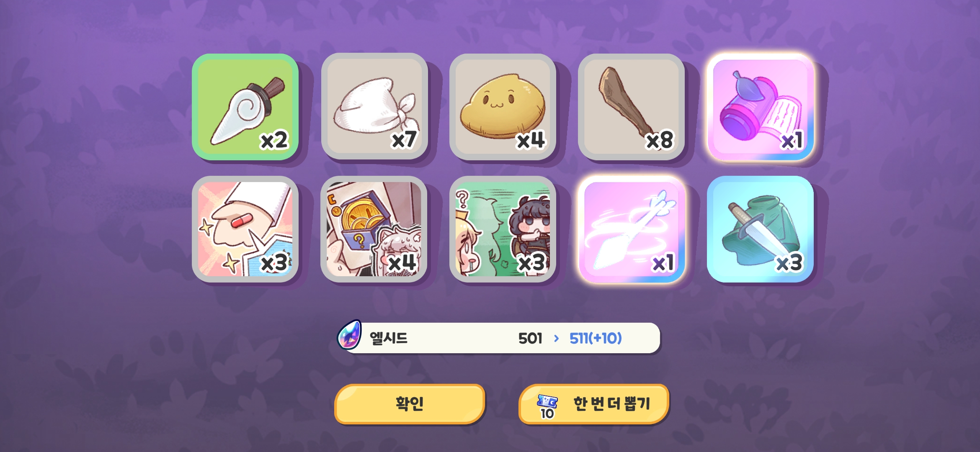Click the 한 번 더 뽑기 button
The height and width of the screenshot is (452, 980).
pos(593,404)
